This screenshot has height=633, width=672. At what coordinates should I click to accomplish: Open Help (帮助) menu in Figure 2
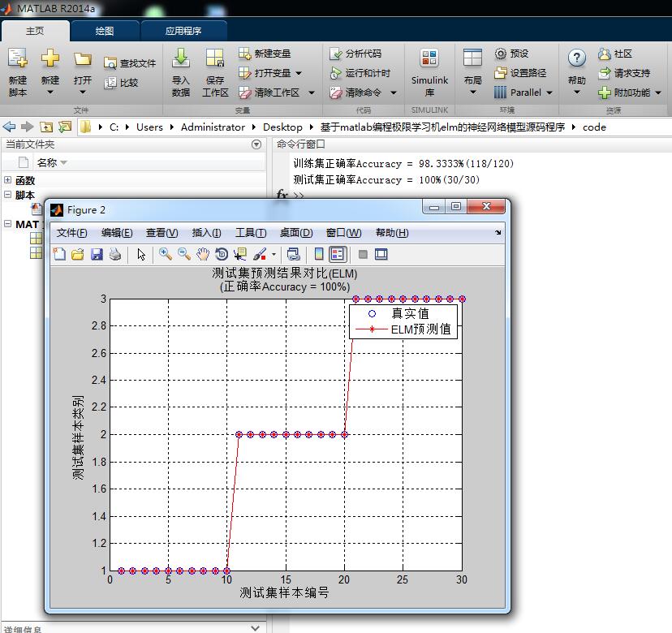pos(392,233)
